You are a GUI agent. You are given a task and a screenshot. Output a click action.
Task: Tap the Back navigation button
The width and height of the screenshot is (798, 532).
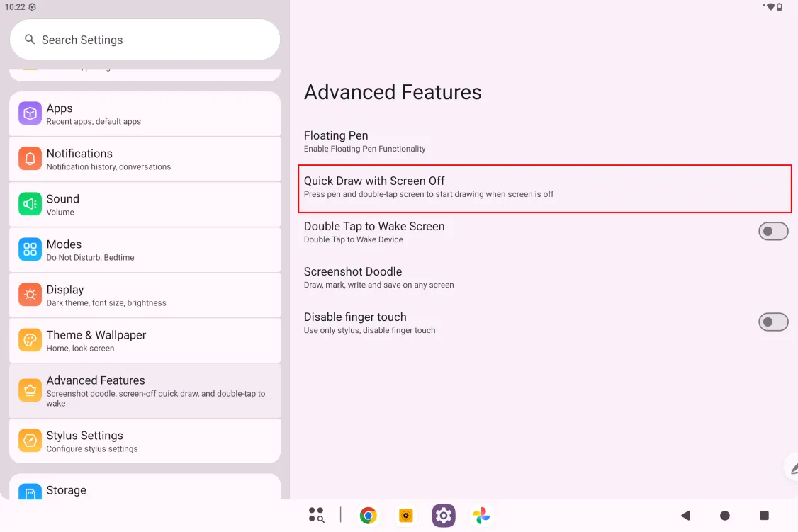point(685,516)
